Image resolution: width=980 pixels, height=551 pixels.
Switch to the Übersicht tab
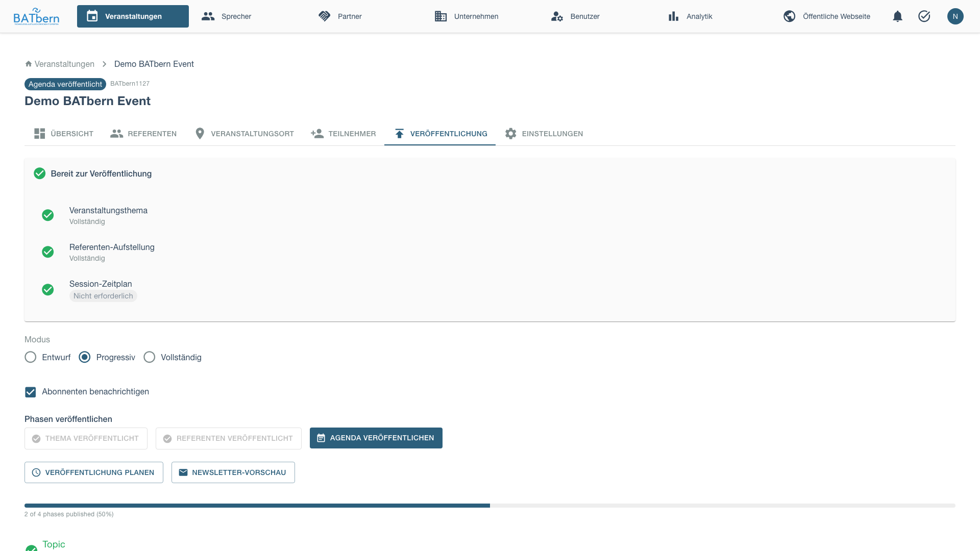(64, 134)
